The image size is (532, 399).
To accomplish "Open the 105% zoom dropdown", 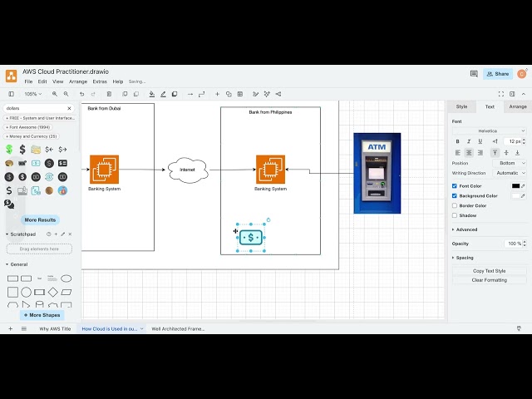I will click(x=33, y=94).
